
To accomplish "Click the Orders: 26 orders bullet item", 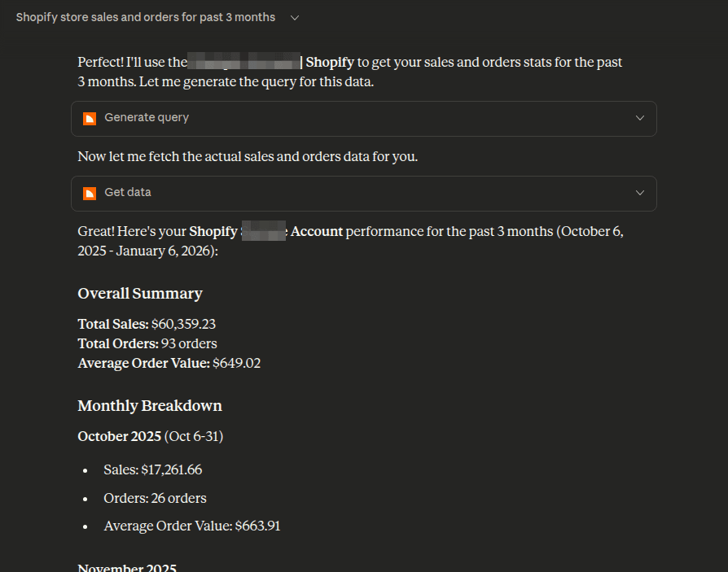I will (x=155, y=498).
